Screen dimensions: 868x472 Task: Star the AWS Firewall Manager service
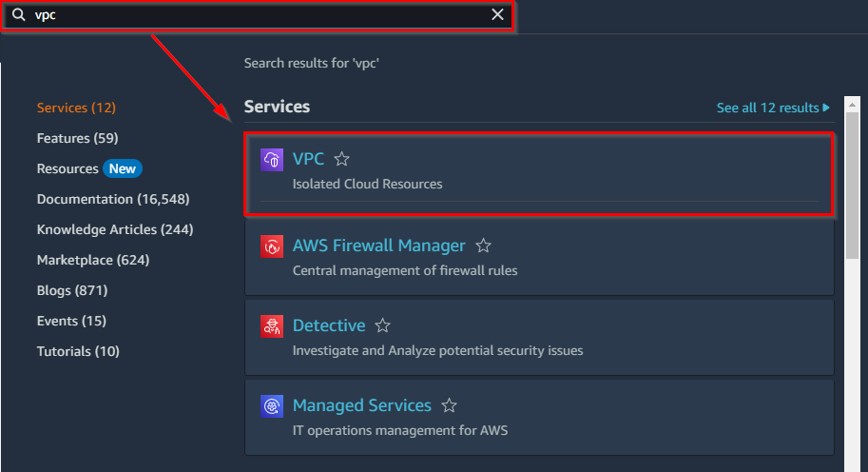483,246
